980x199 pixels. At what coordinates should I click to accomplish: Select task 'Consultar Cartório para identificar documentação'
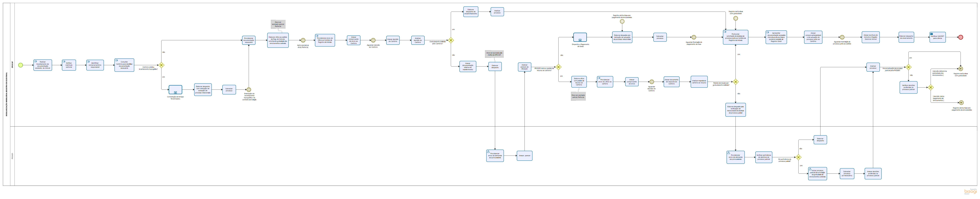click(x=124, y=65)
